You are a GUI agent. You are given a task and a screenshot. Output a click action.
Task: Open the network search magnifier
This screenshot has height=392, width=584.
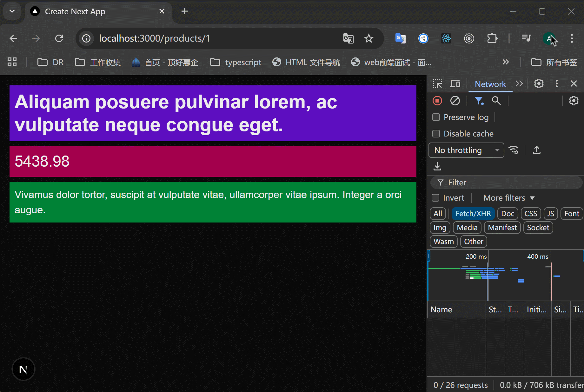pyautogui.click(x=496, y=101)
